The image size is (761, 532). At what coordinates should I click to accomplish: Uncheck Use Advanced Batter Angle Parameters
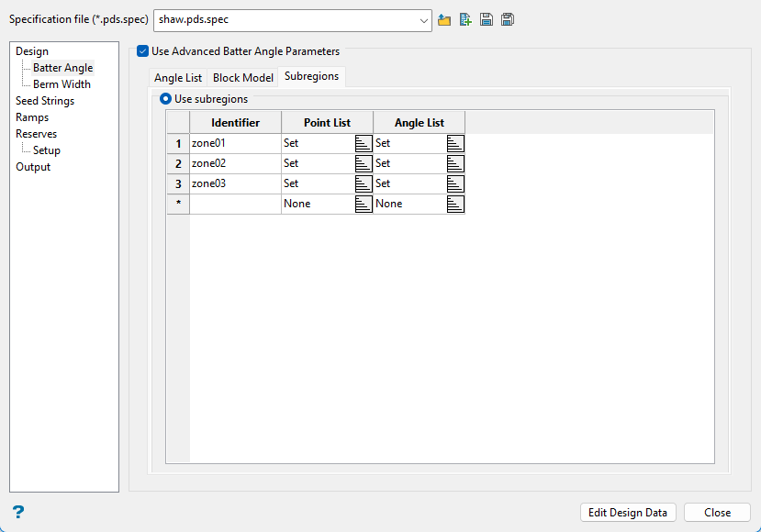(143, 52)
